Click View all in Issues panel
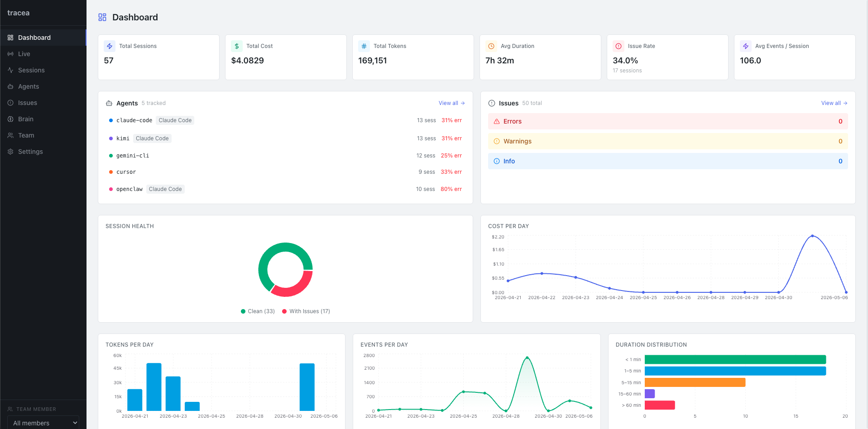Image resolution: width=868 pixels, height=429 pixels. point(834,103)
